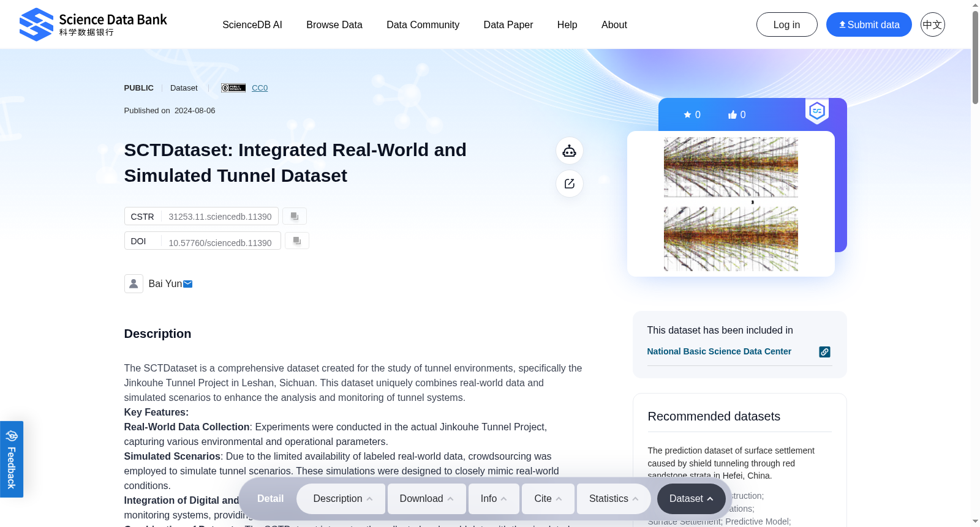Click the Log in button
The image size is (980, 527).
tap(787, 24)
